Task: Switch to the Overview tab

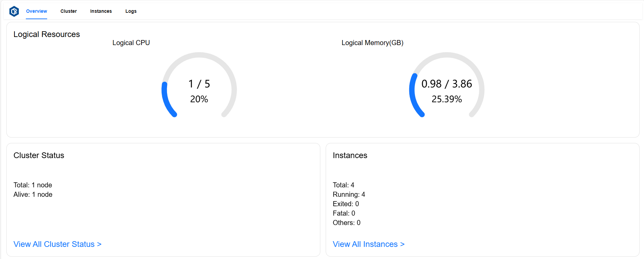Action: (x=36, y=11)
